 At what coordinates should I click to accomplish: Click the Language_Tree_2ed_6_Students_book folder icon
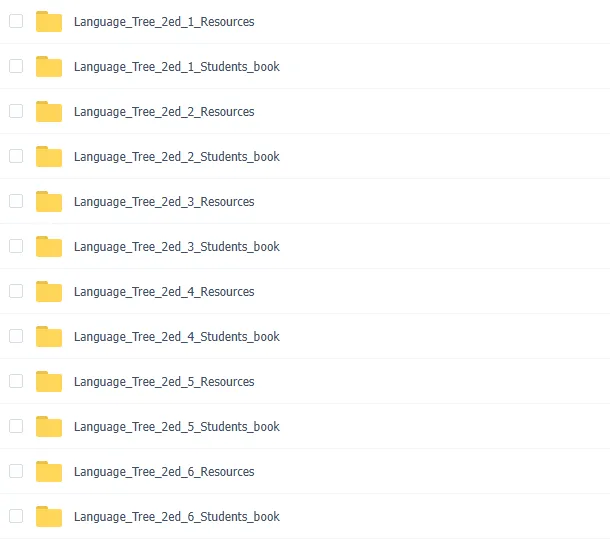[49, 516]
